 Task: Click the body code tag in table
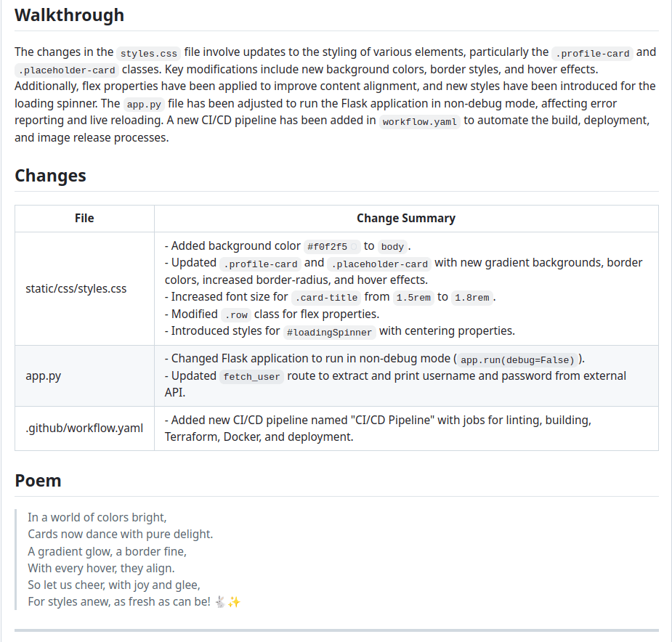click(392, 246)
